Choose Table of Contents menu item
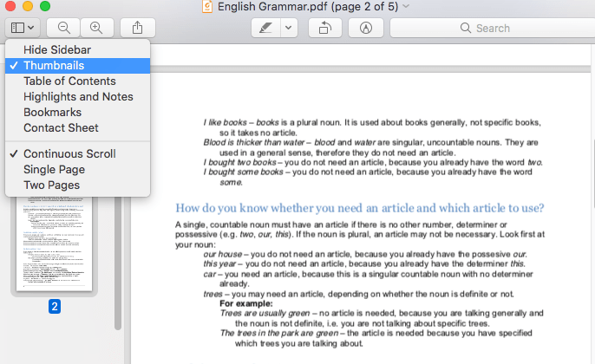This screenshot has width=595, height=364. (69, 81)
